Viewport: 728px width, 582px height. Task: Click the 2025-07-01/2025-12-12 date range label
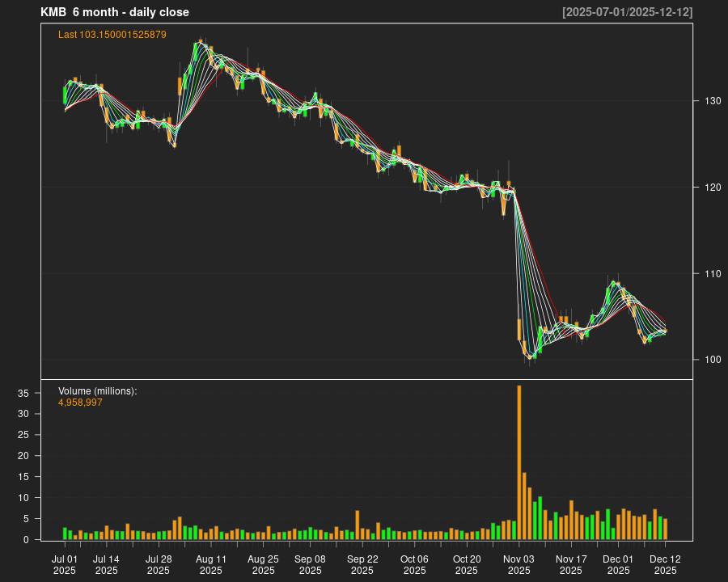[627, 12]
